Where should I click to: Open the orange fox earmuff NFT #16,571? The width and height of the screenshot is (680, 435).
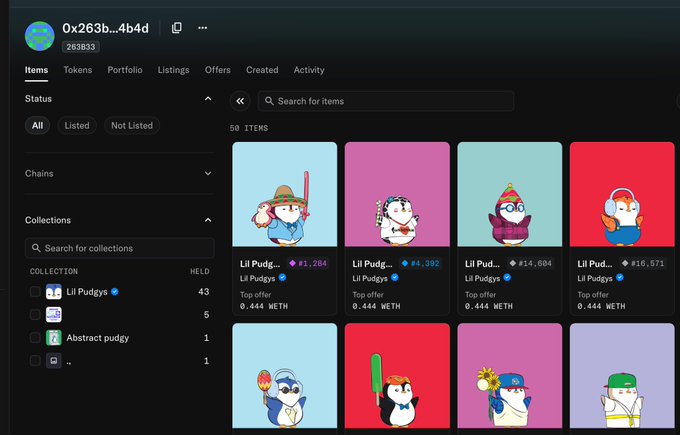point(622,194)
